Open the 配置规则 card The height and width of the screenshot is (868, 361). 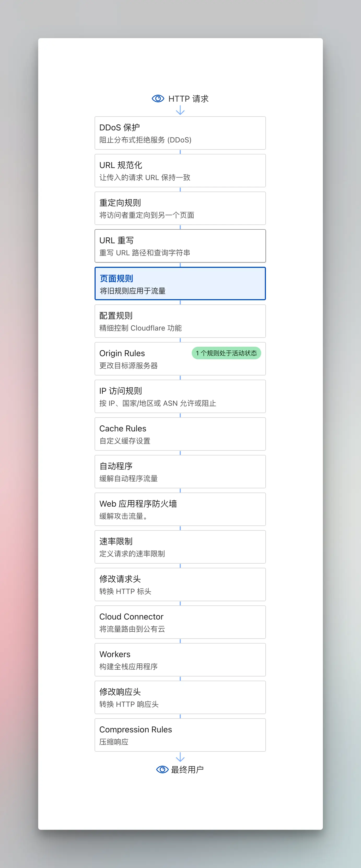pyautogui.click(x=180, y=321)
